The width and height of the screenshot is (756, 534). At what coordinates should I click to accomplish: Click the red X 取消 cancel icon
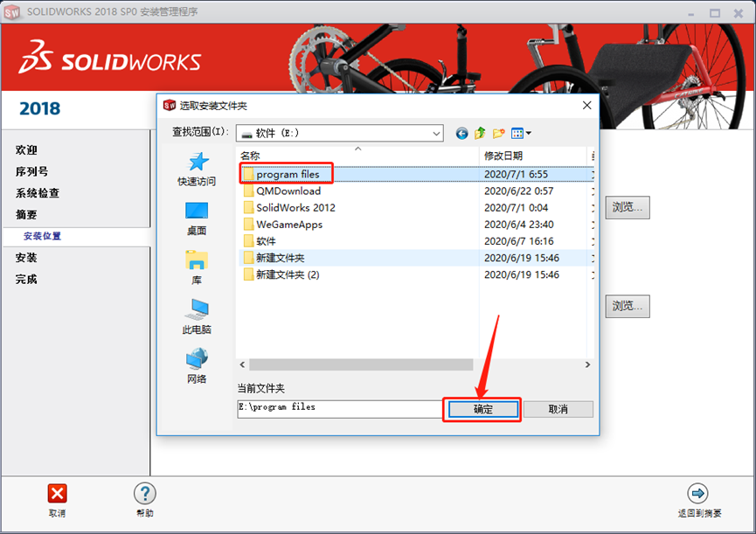(x=57, y=494)
